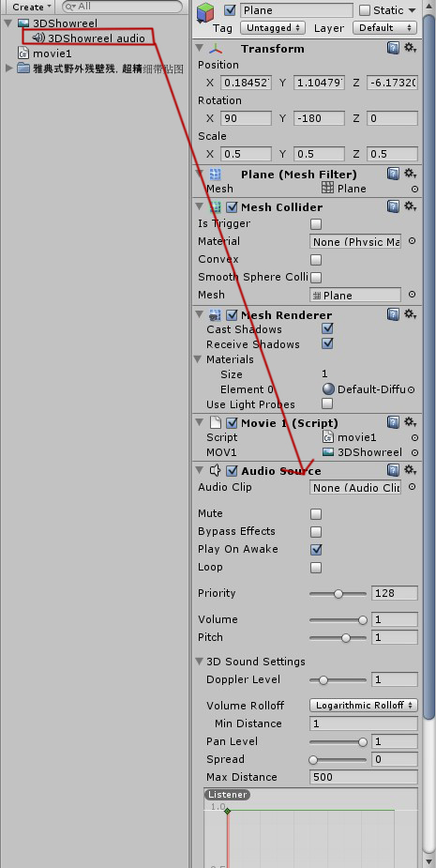436x868 pixels.
Task: Disable the Play On Awake checkbox
Action: 316,550
